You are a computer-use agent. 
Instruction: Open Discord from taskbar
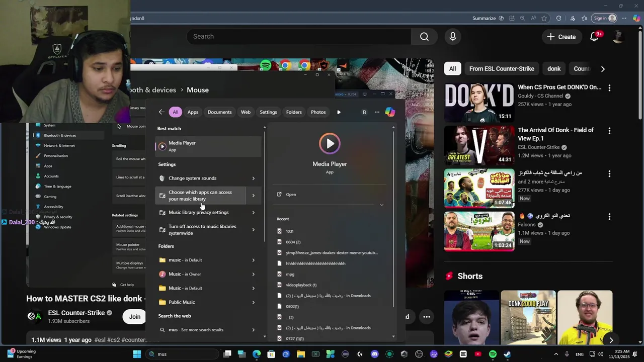click(x=374, y=354)
